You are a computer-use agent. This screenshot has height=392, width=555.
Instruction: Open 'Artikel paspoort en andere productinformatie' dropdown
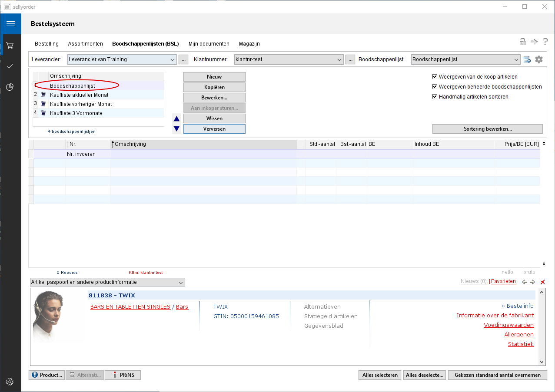point(181,283)
